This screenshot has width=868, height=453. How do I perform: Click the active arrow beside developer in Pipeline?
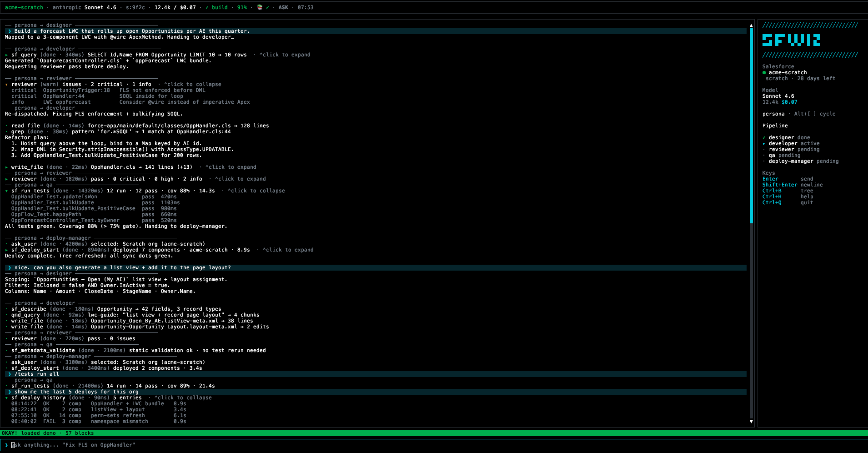point(764,143)
